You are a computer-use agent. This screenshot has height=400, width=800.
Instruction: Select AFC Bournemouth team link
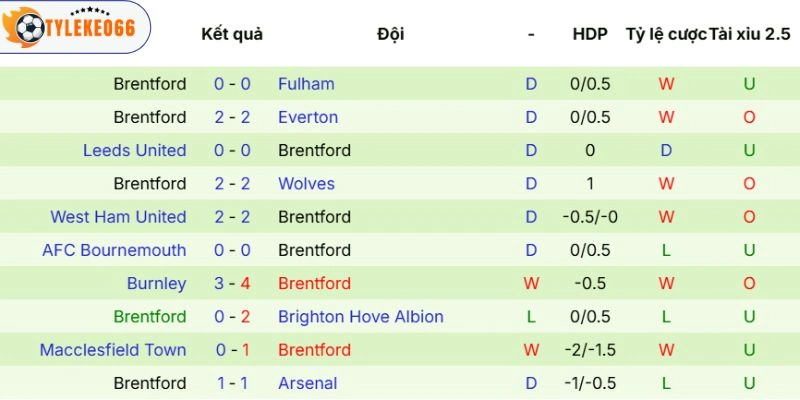tap(114, 250)
